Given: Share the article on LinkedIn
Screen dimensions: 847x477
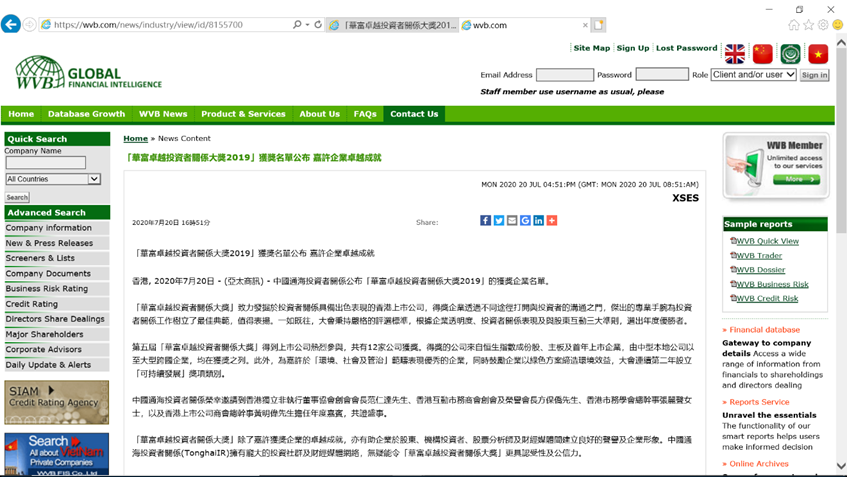Looking at the screenshot, I should [539, 220].
